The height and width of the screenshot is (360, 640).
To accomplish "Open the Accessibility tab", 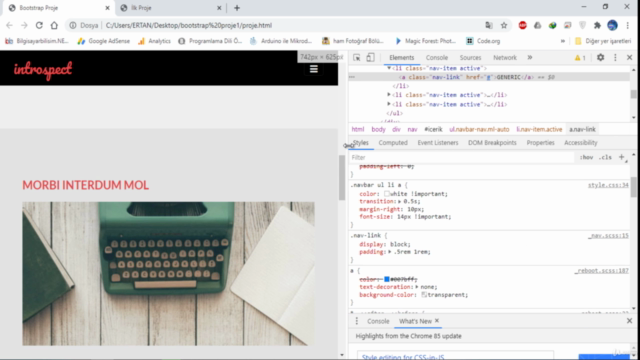I will [x=580, y=143].
